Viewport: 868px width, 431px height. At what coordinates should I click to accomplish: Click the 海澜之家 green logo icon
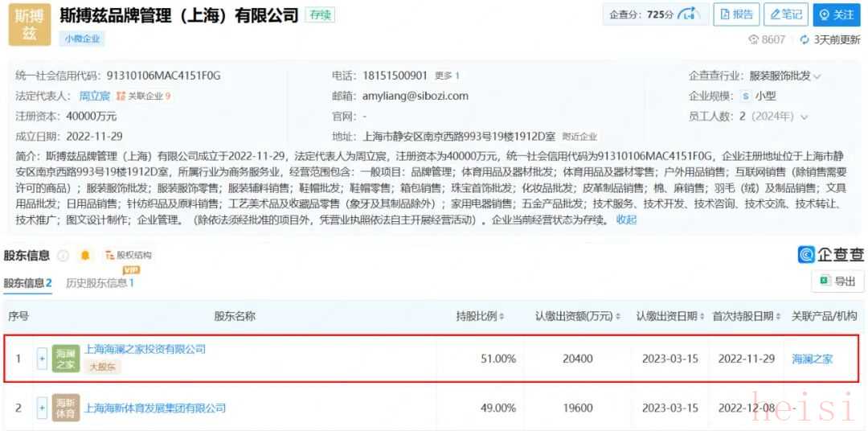click(66, 359)
